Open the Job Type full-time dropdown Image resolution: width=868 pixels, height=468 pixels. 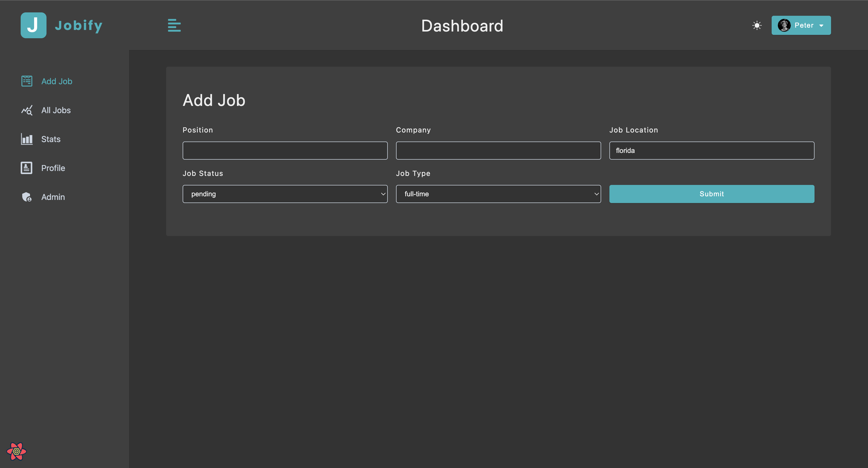pos(498,194)
